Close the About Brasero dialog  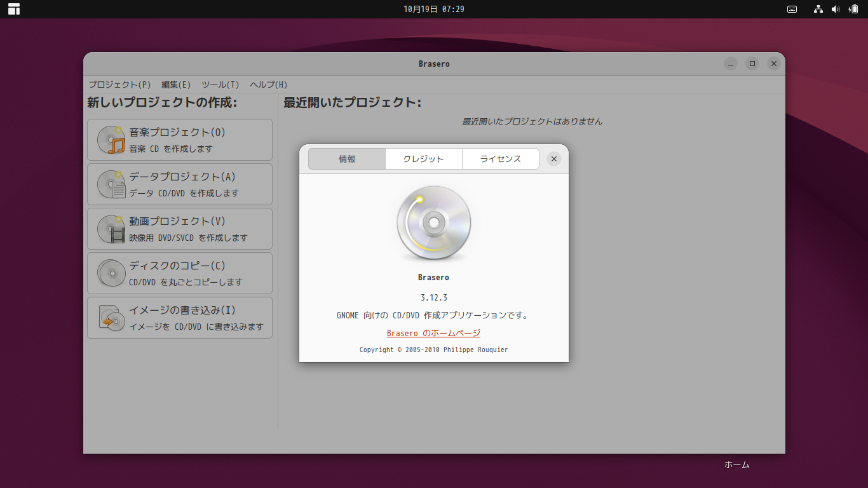pyautogui.click(x=554, y=159)
